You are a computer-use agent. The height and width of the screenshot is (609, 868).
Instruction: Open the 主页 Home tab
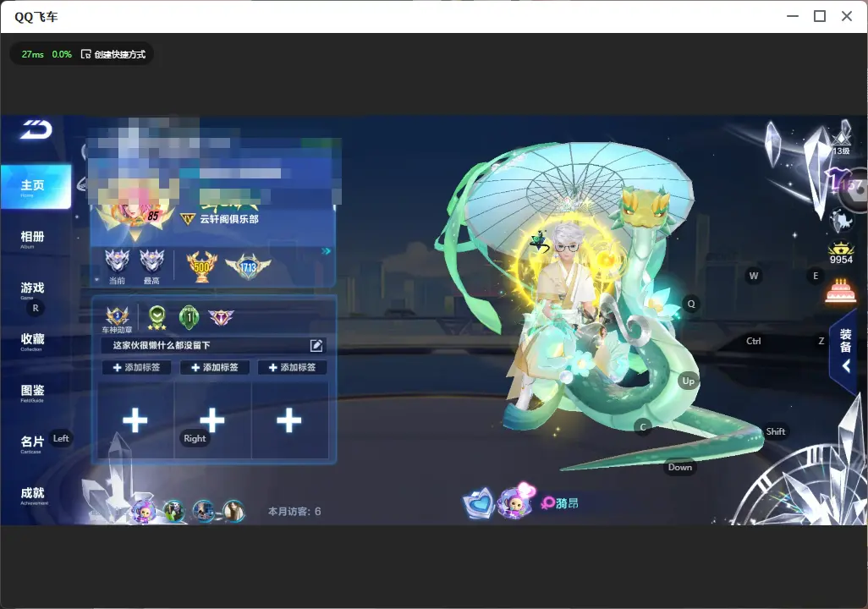pos(36,187)
